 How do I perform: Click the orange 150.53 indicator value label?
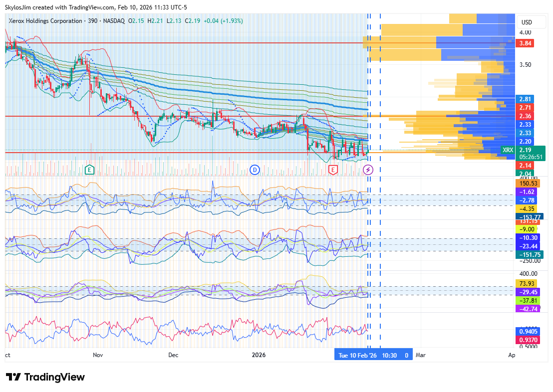point(528,184)
